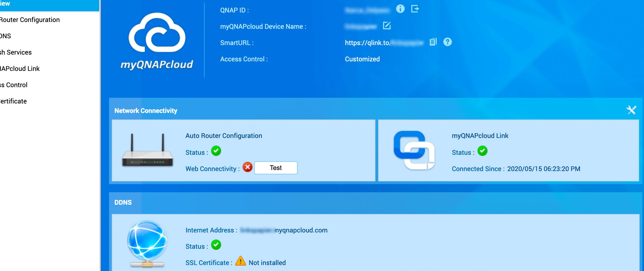
Task: Open the SmartURL help question mark
Action: point(447,42)
